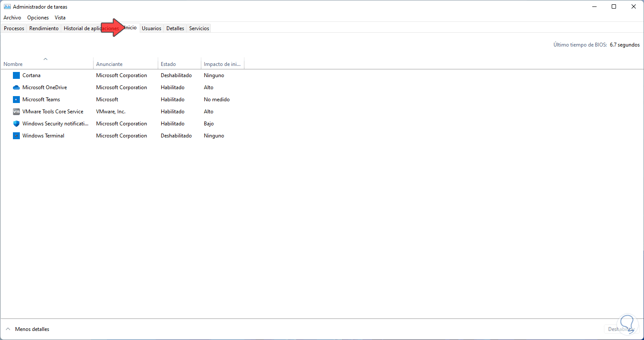This screenshot has height=340, width=644.
Task: Switch to the Usuarios tab
Action: tap(152, 28)
